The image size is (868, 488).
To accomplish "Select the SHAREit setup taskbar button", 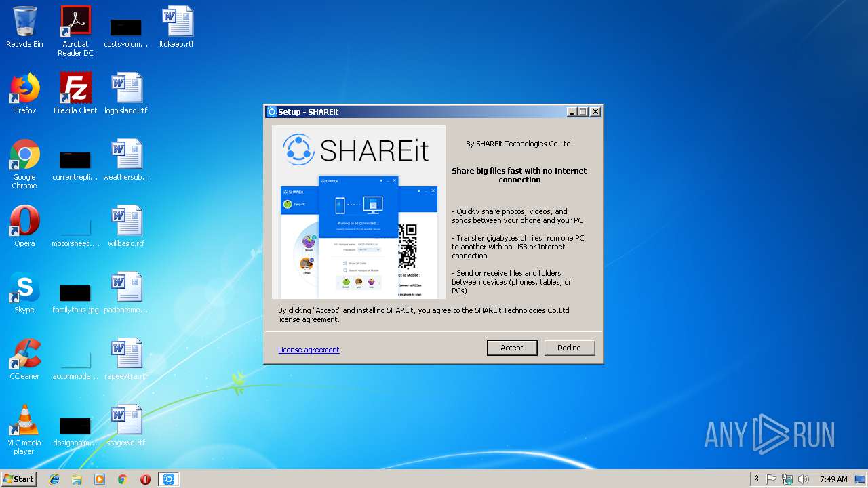I will click(169, 479).
